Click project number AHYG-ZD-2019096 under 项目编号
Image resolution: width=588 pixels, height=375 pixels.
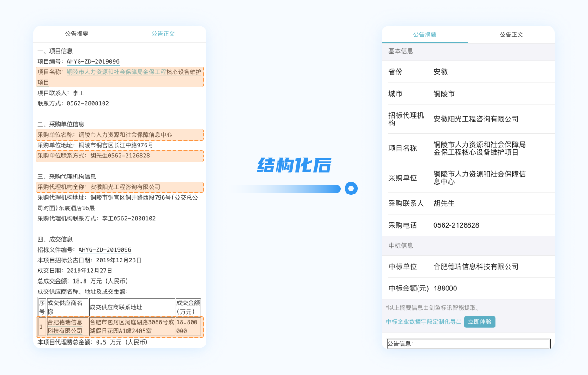[93, 61]
